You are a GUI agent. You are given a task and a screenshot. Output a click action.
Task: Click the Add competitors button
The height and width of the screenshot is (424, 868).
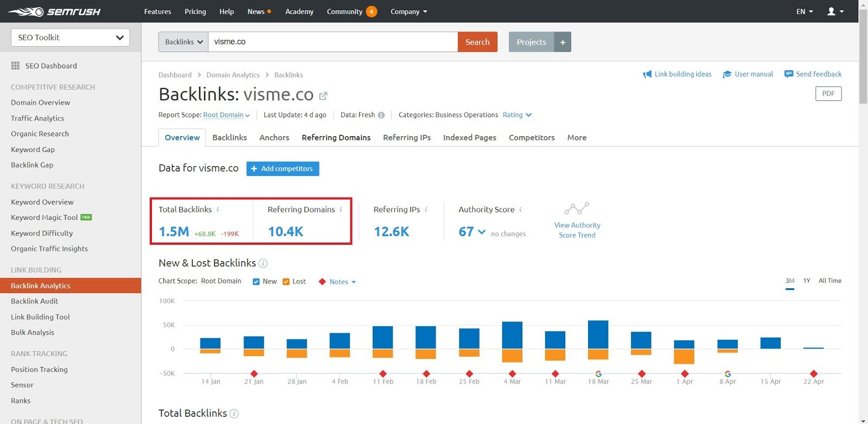click(283, 169)
